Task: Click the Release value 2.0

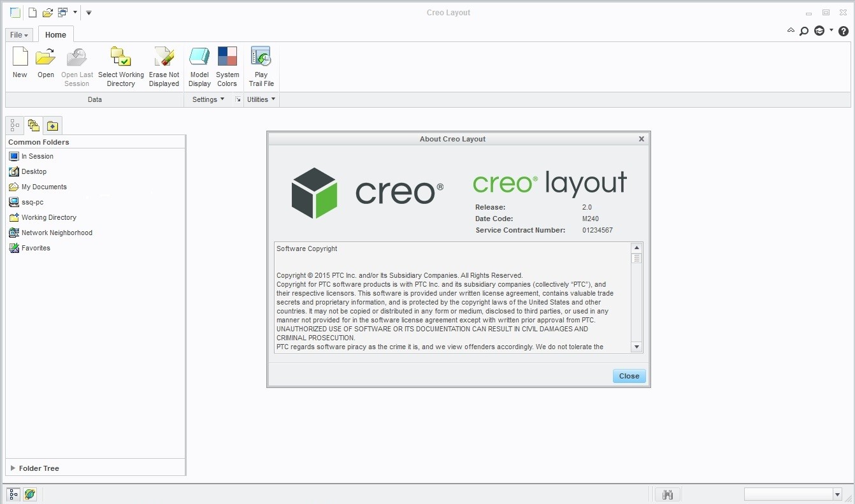Action: [587, 207]
